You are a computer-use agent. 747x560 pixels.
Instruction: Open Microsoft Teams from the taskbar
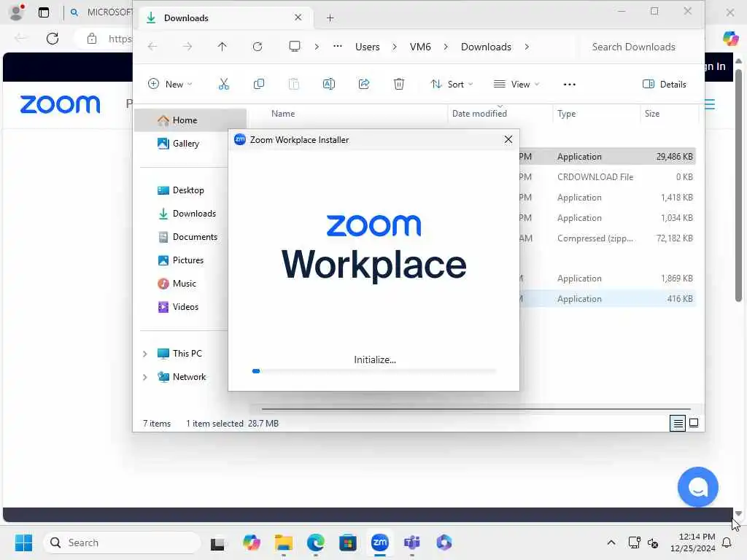pos(411,542)
